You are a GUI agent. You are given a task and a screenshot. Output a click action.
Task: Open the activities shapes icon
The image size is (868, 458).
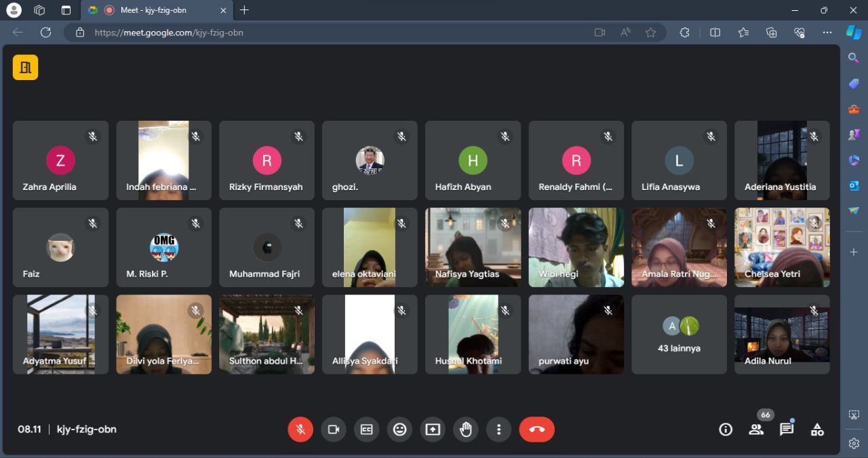coord(817,430)
